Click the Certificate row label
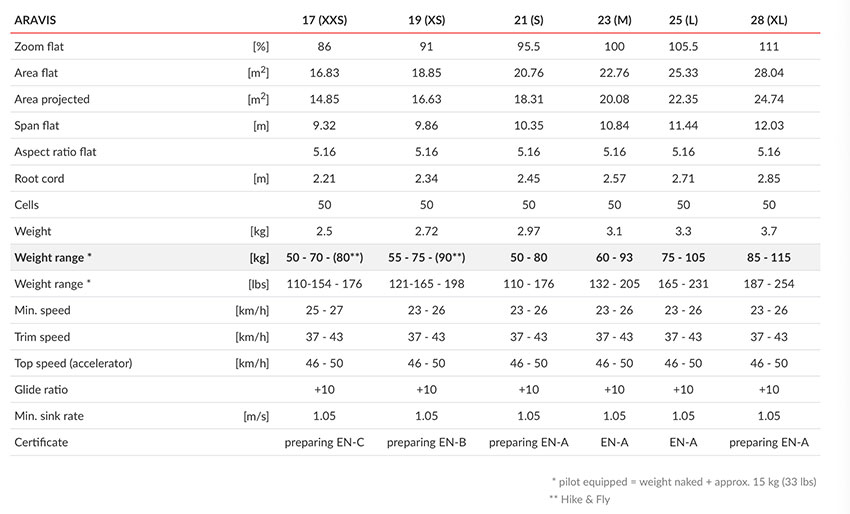Viewport: 850px width, 514px height. (41, 442)
